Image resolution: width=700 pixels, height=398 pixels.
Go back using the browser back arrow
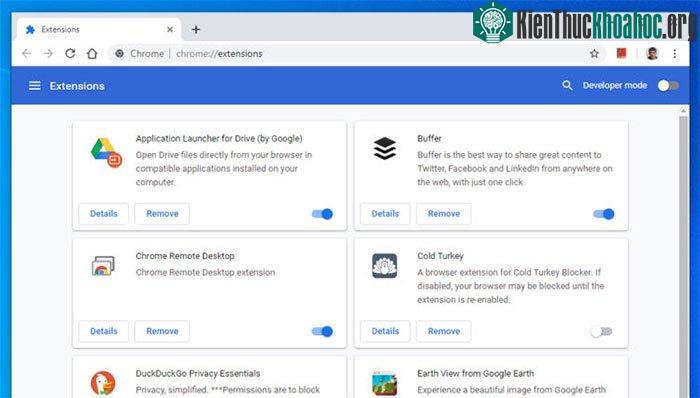click(x=26, y=54)
